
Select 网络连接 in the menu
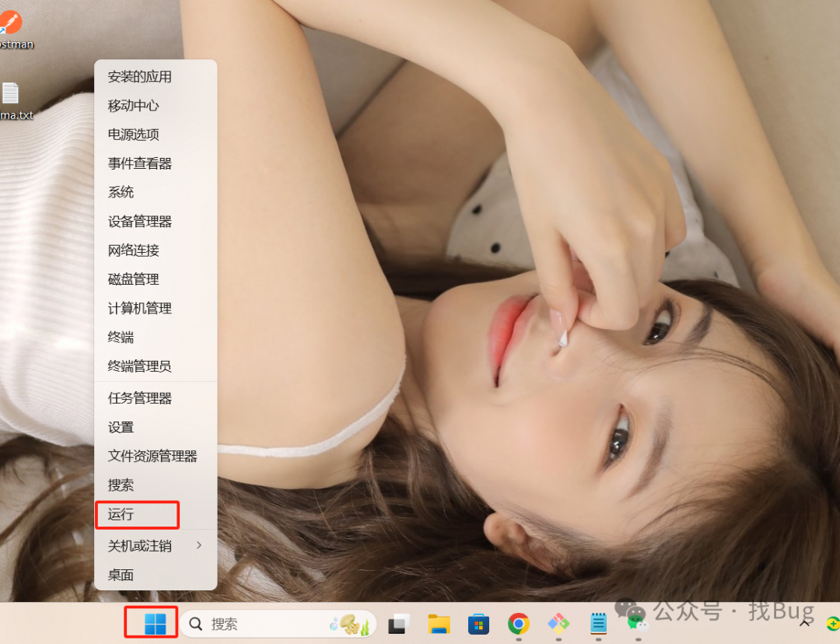156,250
